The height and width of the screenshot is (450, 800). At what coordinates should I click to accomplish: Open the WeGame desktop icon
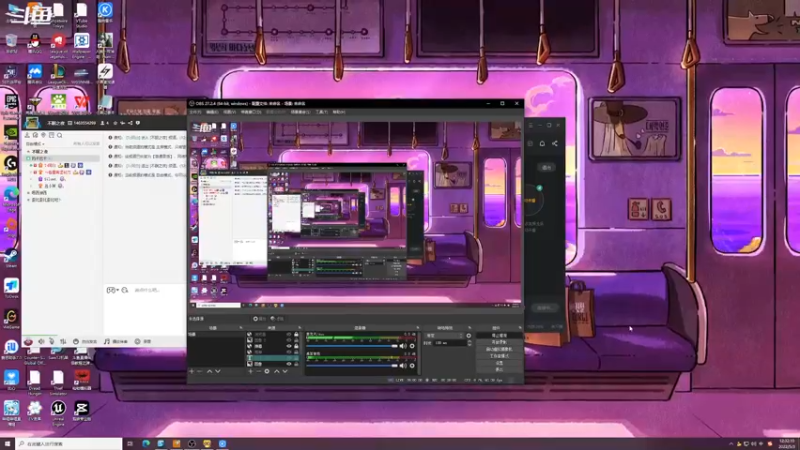click(x=11, y=316)
